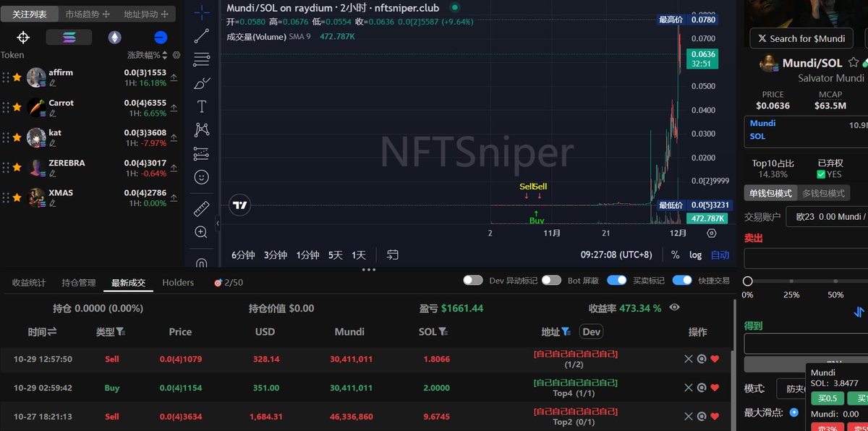Open the emoji icons tool
This screenshot has width=868, height=431.
(x=202, y=177)
